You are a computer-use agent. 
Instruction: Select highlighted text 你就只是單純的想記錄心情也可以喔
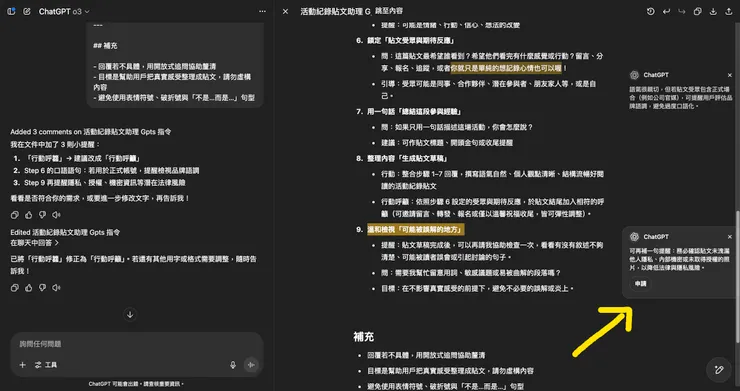[x=506, y=68]
